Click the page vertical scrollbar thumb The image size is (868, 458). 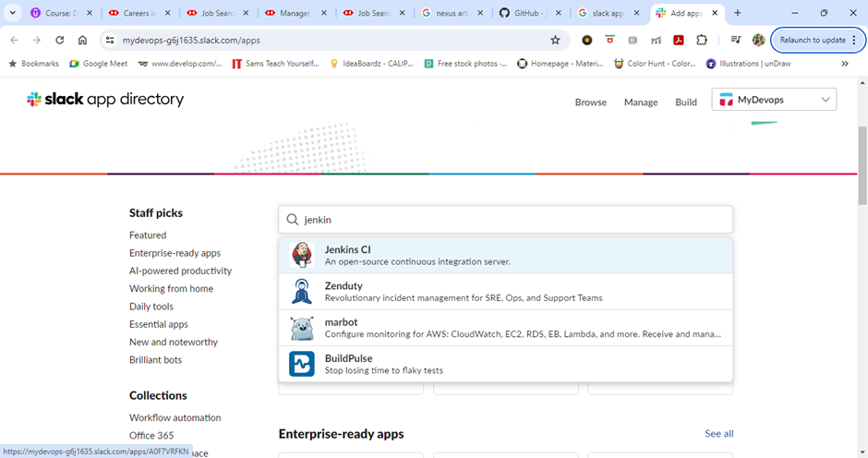[862, 165]
